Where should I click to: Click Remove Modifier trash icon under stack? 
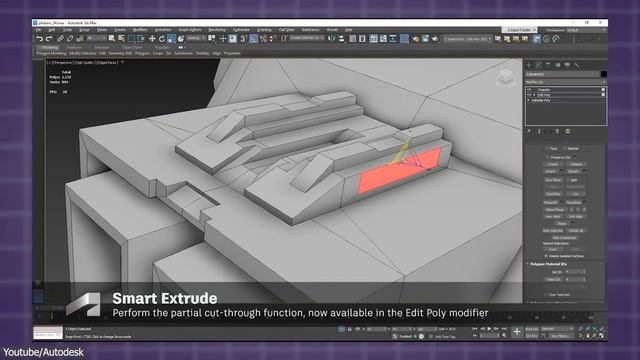pos(557,131)
